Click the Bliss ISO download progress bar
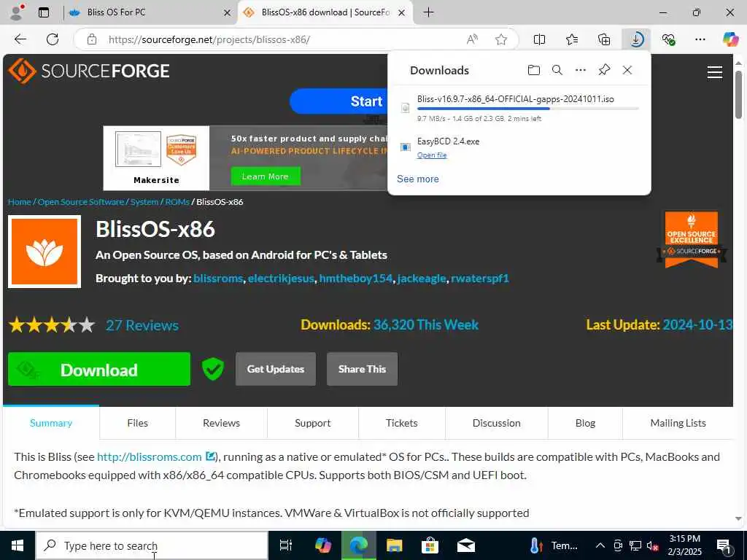 [528, 109]
